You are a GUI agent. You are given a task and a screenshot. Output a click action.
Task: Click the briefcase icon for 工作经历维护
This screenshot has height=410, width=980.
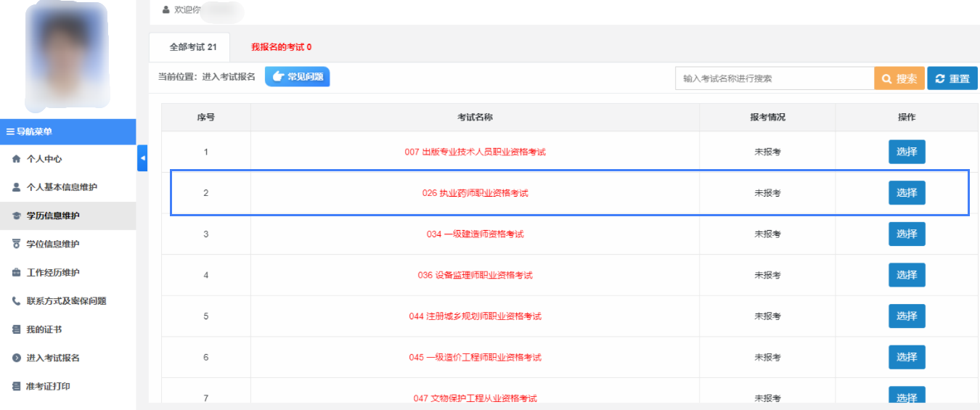tap(17, 273)
